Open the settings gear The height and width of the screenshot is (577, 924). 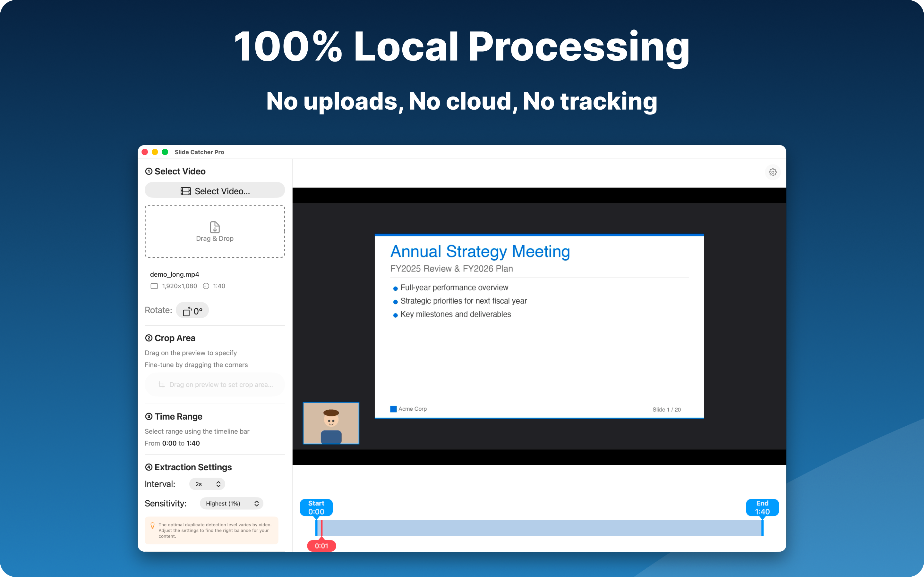coord(773,172)
